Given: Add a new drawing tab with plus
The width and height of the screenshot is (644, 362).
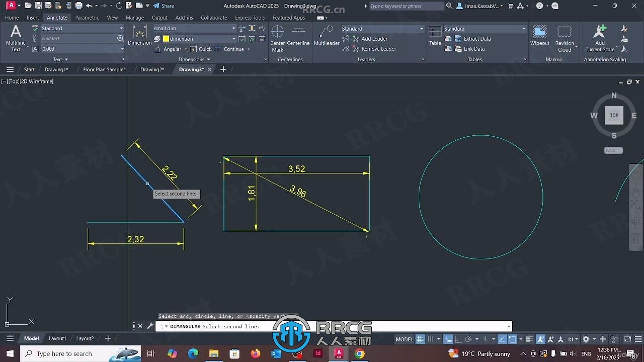Looking at the screenshot, I should [x=223, y=69].
